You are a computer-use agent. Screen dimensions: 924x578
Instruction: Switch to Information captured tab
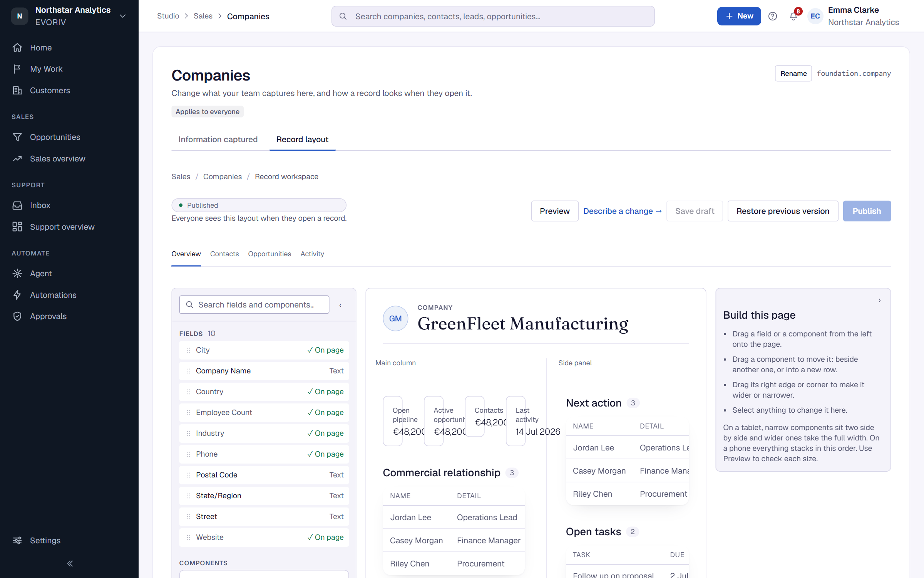[x=218, y=139]
